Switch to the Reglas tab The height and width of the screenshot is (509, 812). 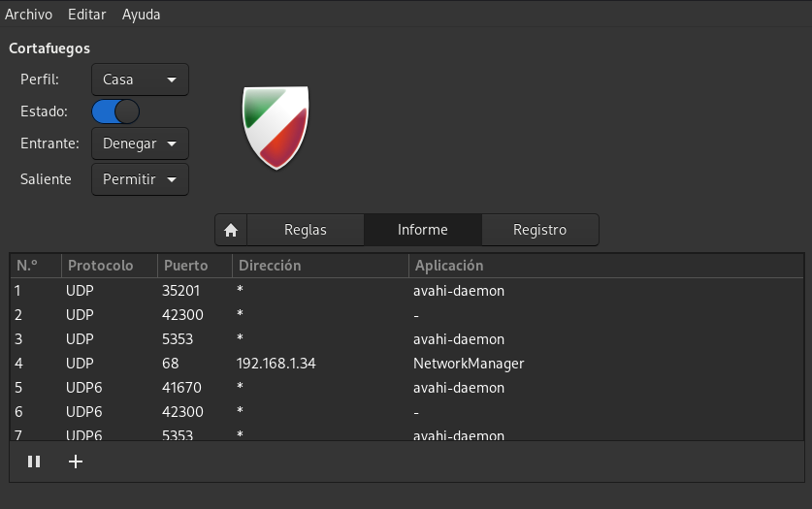[x=306, y=230]
